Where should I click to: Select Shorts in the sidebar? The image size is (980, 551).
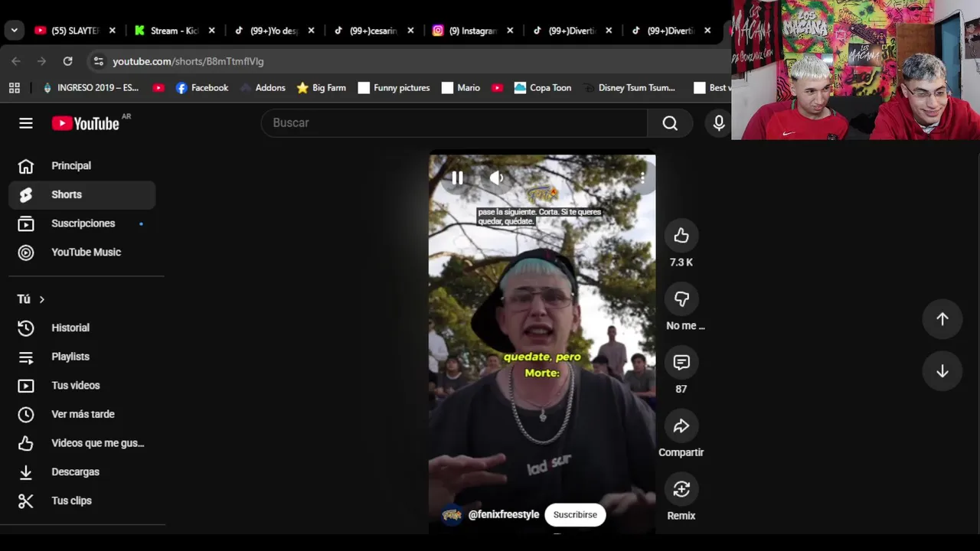[82, 194]
